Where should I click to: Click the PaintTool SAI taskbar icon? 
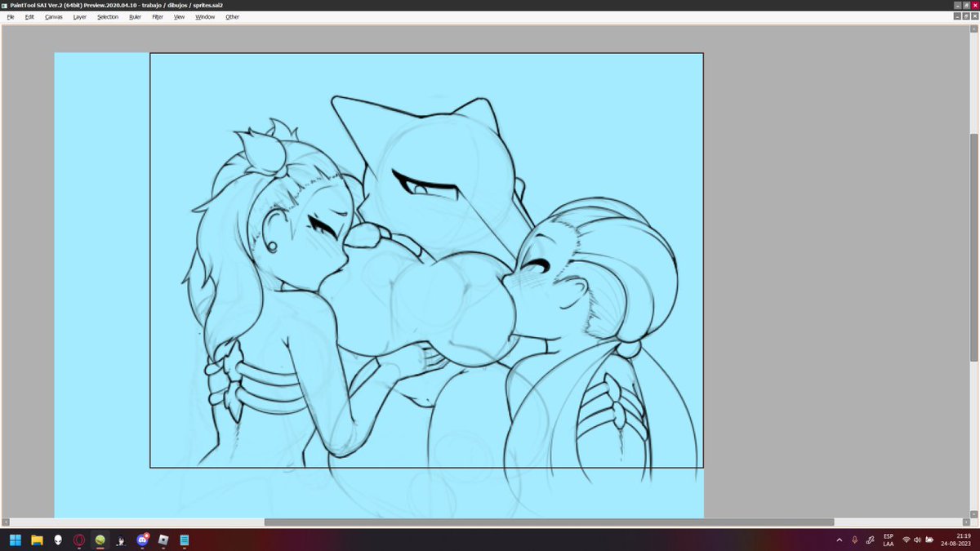tap(100, 540)
